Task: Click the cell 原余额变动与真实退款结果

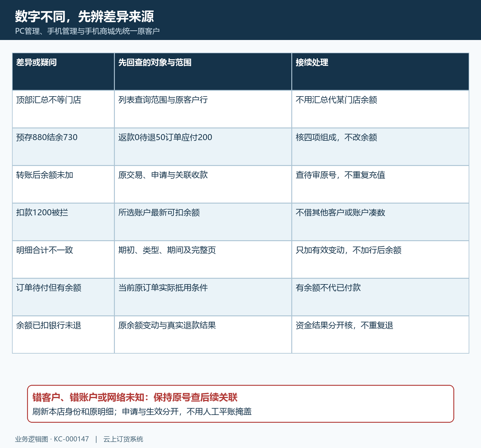Action: (x=203, y=335)
